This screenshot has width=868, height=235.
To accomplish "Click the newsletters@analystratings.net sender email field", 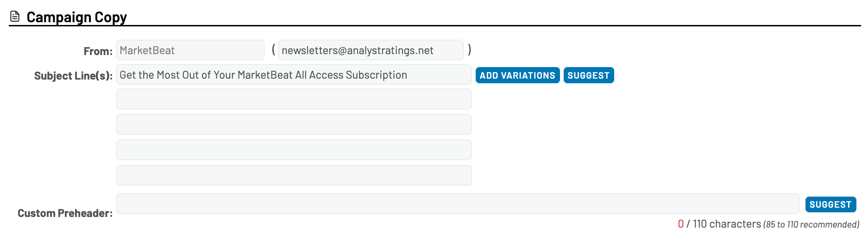I will [371, 50].
